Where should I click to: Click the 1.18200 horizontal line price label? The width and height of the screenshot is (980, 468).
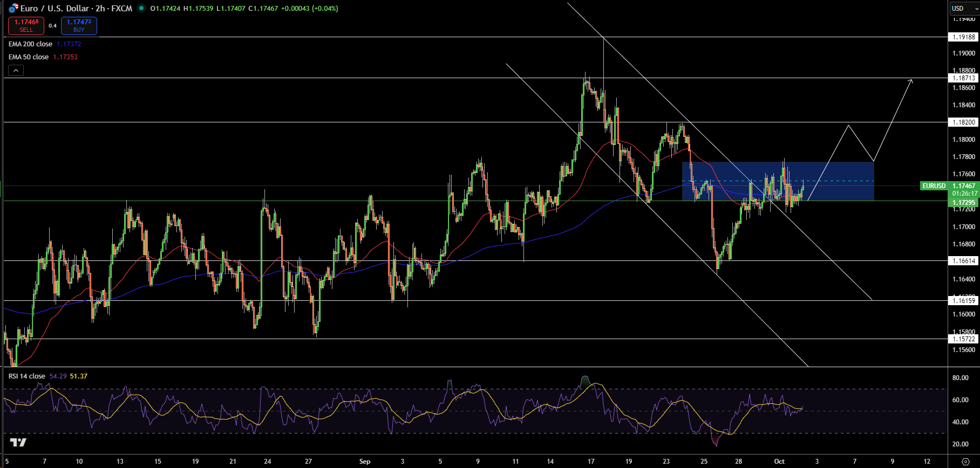point(963,122)
